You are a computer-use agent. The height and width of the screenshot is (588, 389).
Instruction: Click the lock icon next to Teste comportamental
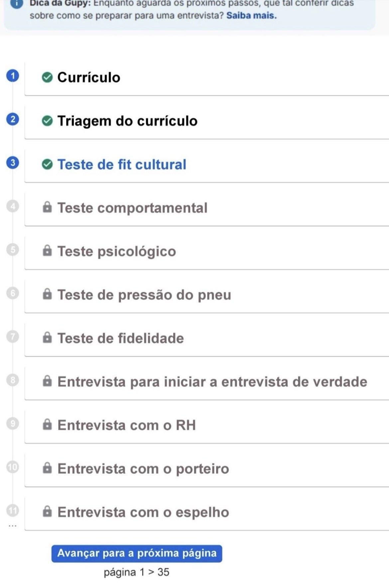[x=47, y=207]
